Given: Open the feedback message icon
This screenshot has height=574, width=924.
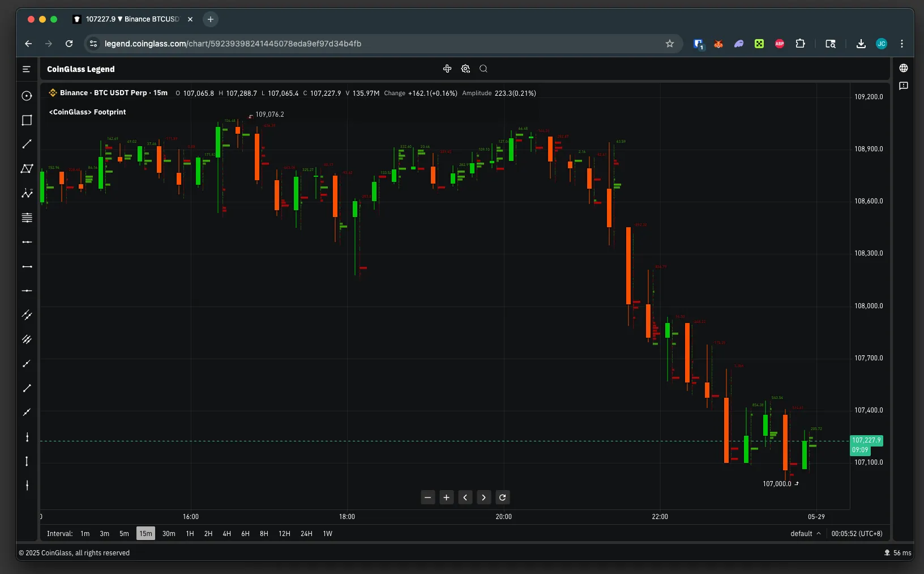Looking at the screenshot, I should click(904, 86).
